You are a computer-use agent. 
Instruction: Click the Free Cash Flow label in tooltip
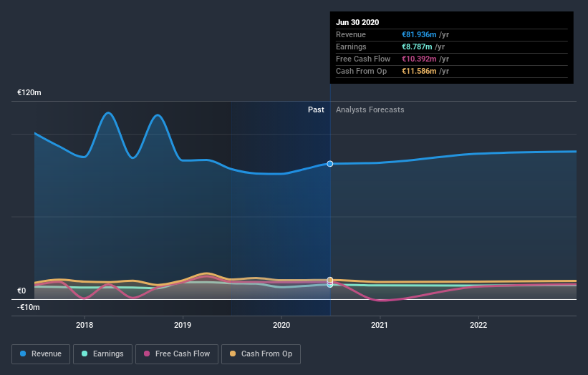[x=363, y=59]
